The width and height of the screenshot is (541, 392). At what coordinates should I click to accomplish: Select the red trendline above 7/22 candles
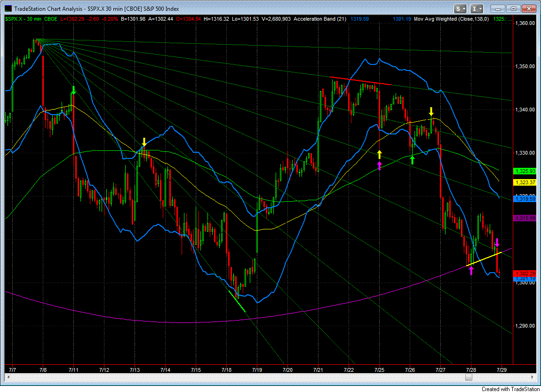coord(361,81)
